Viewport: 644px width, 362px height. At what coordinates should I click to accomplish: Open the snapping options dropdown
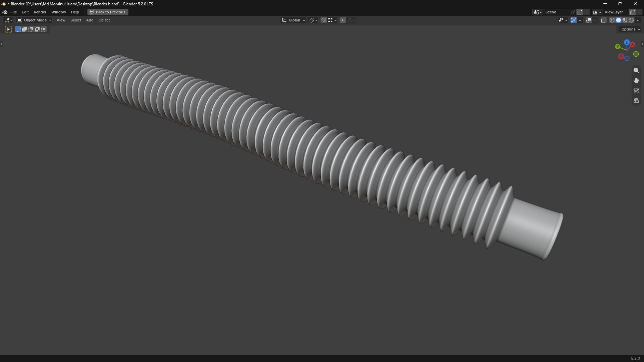click(332, 20)
